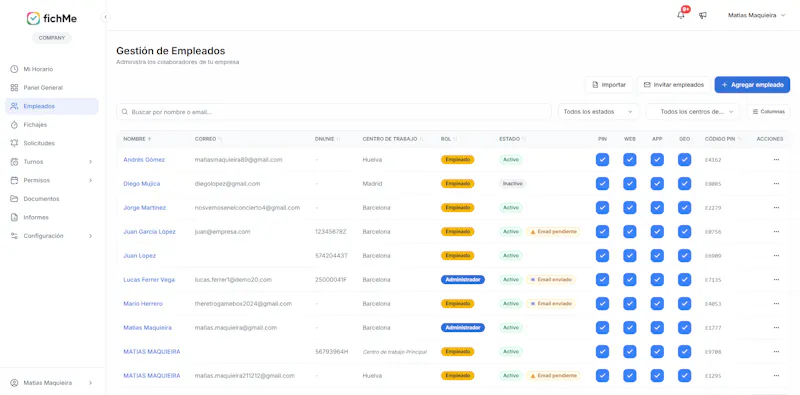Expand the Turnos sidebar menu
The height and width of the screenshot is (395, 800).
pyautogui.click(x=52, y=162)
